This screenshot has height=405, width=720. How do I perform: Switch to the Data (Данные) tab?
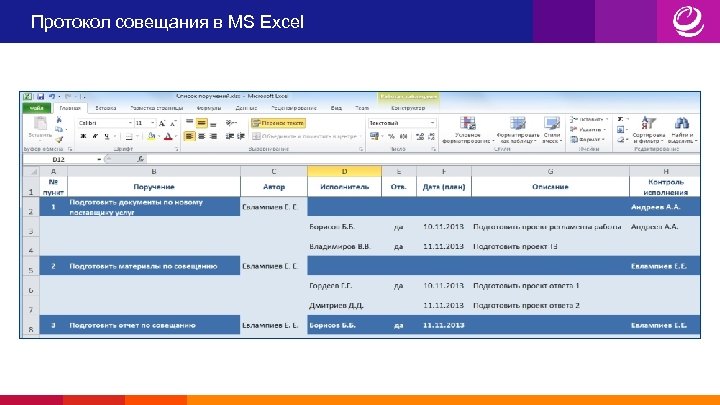[246, 108]
